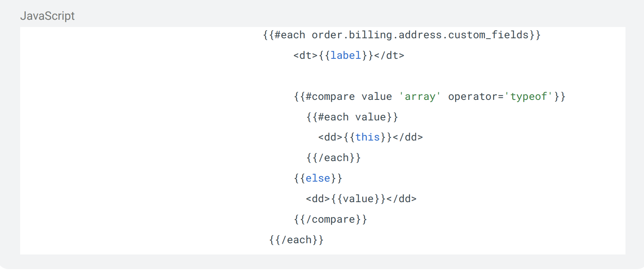Click the inner {{/each}} closing tag

[x=333, y=158]
